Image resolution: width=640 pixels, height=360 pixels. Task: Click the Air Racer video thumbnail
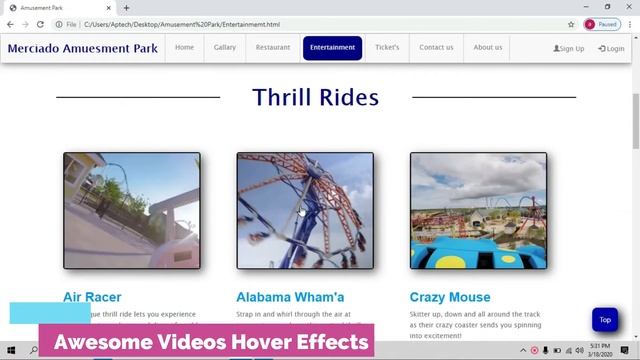[132, 211]
